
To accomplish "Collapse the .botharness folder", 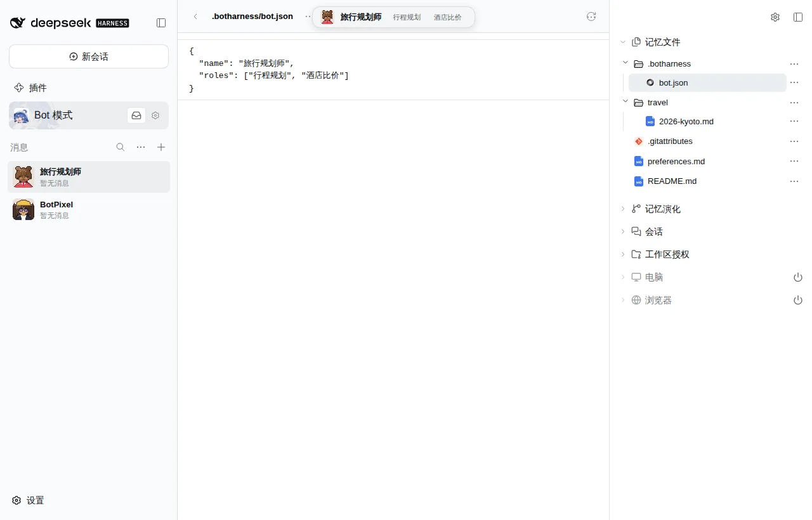I will coord(625,63).
